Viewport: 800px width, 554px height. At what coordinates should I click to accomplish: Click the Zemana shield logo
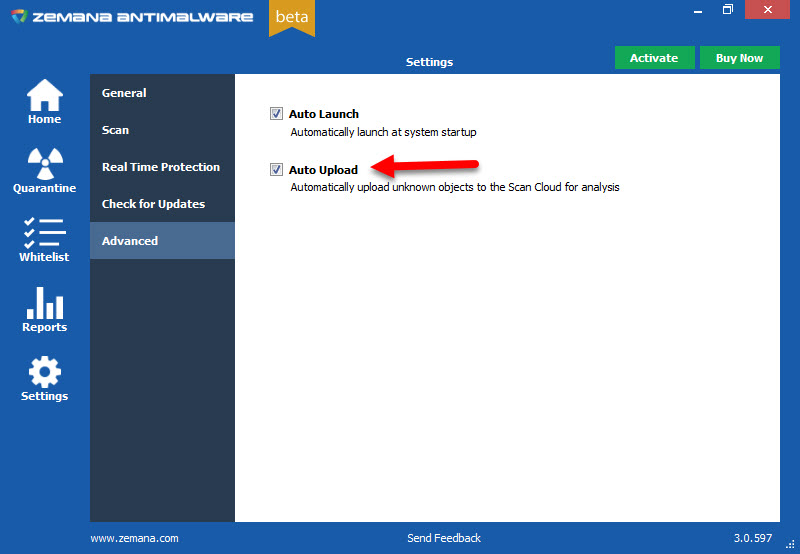coord(19,16)
